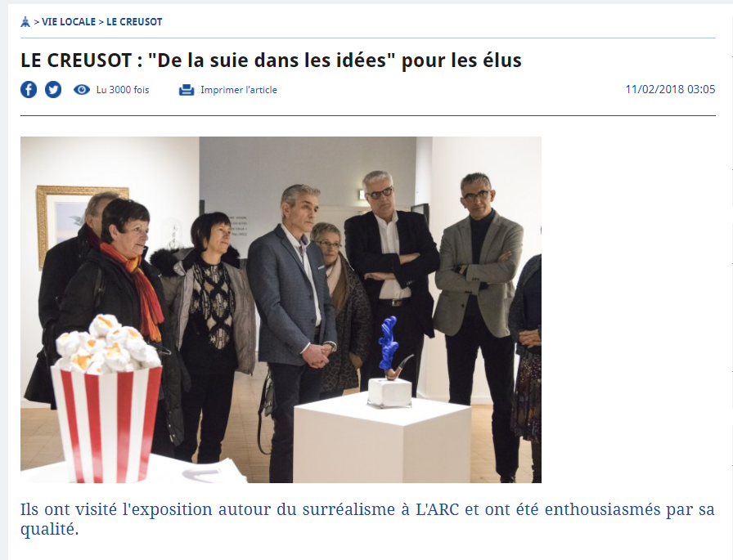This screenshot has height=560, width=733.
Task: Go to the home page icon in breadcrumb
Action: 25,22
